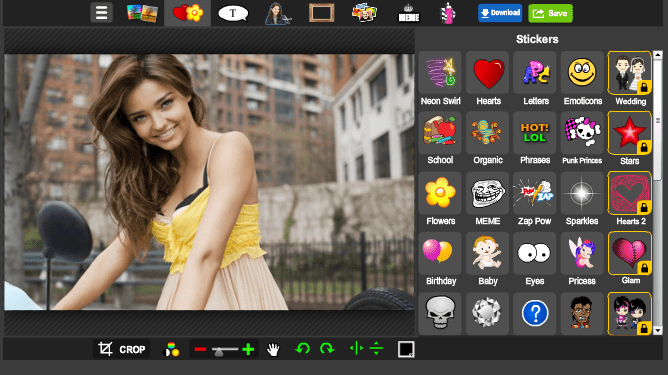
Task: Click the green Save button
Action: [550, 13]
